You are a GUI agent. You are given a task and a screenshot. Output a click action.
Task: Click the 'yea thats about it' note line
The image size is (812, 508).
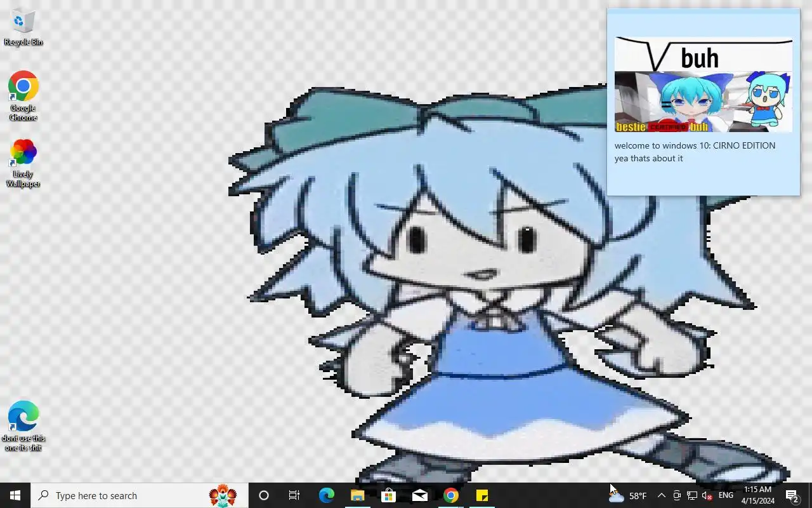tap(648, 158)
